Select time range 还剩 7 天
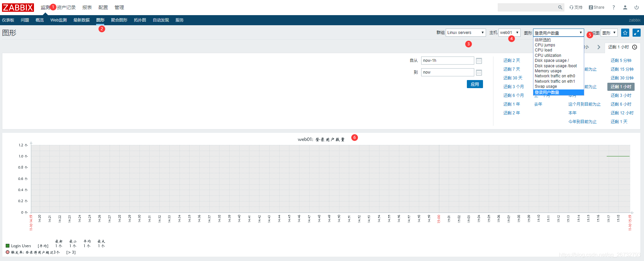This screenshot has height=261, width=644. click(512, 69)
